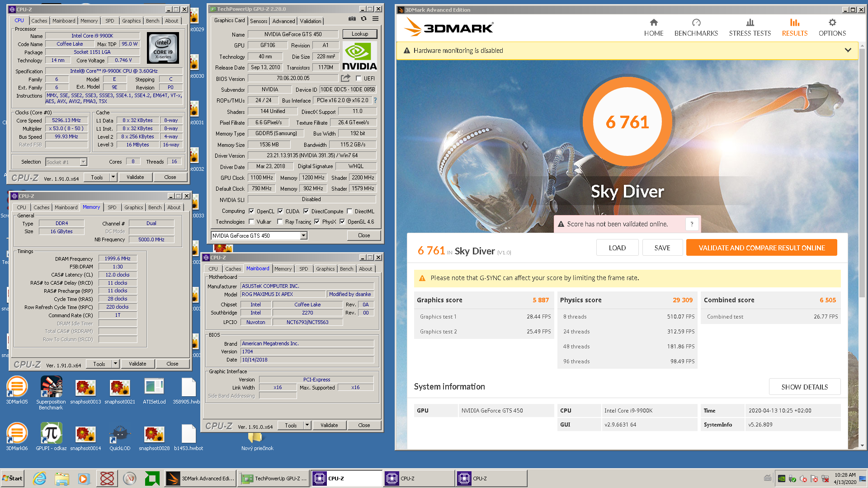Switch to the TechPowerUp GPU-Z taskbar item

tap(274, 479)
